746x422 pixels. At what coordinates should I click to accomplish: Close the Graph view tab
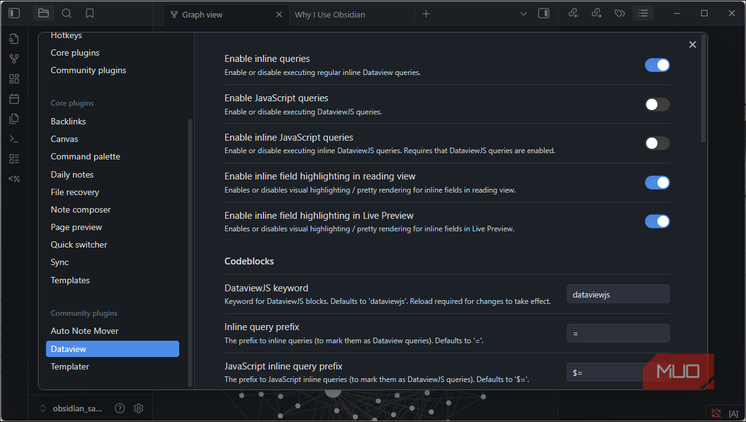[279, 15]
